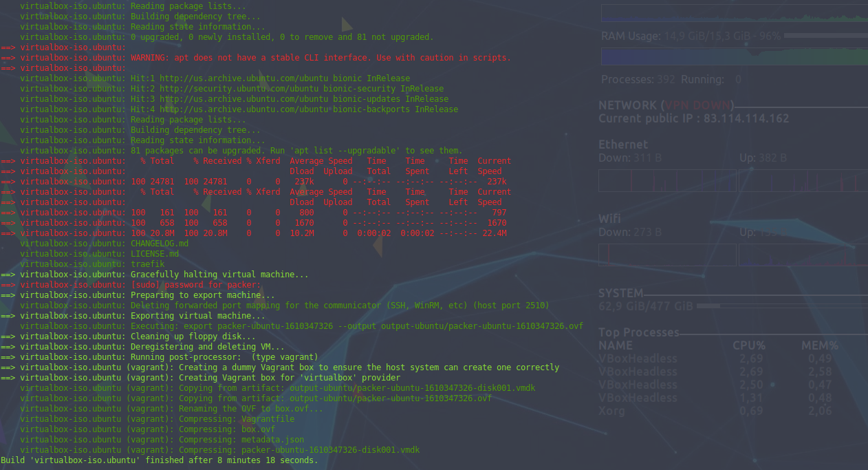Screen dimensions: 868x470
Task: Click the public IP address 83.114.114.162
Action: 745,118
